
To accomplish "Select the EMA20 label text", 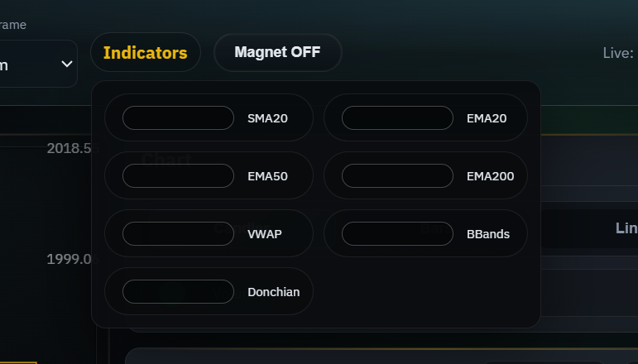I will pyautogui.click(x=487, y=118).
